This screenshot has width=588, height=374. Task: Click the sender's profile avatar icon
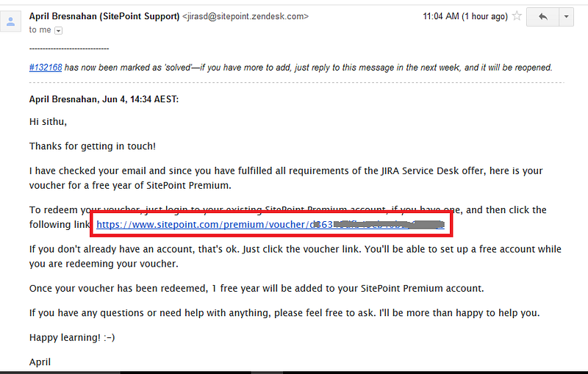point(10,21)
